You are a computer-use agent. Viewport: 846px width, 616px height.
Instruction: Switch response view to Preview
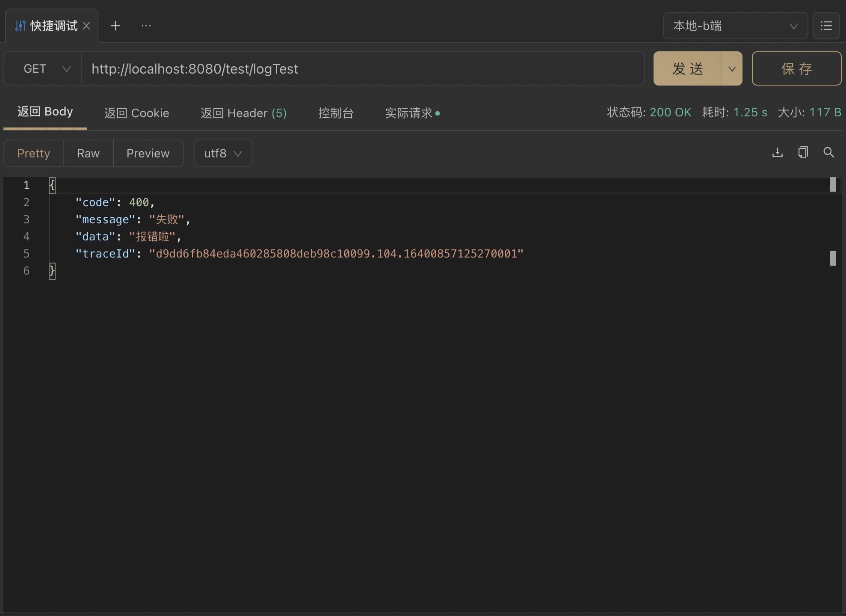(x=148, y=153)
